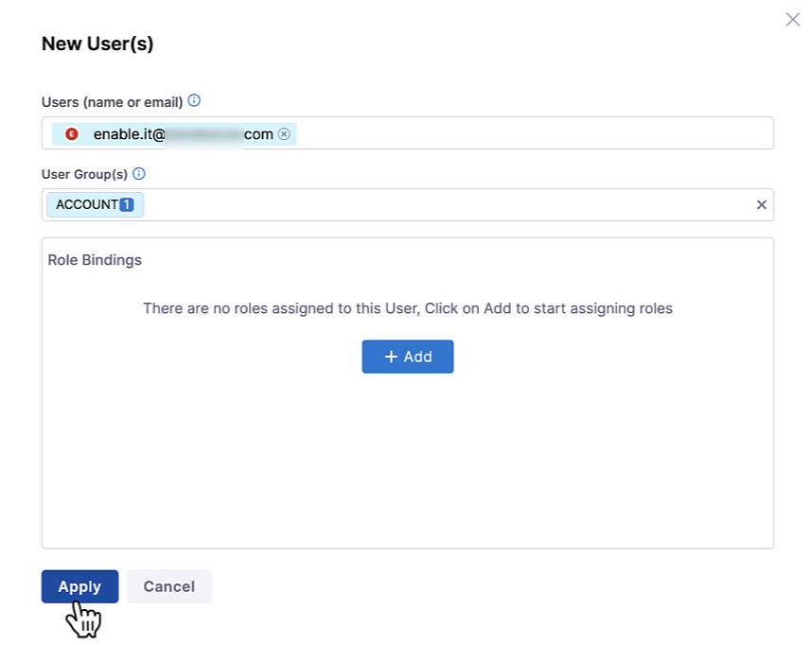Click the User Group(s) label text
The image size is (812, 645).
84,174
